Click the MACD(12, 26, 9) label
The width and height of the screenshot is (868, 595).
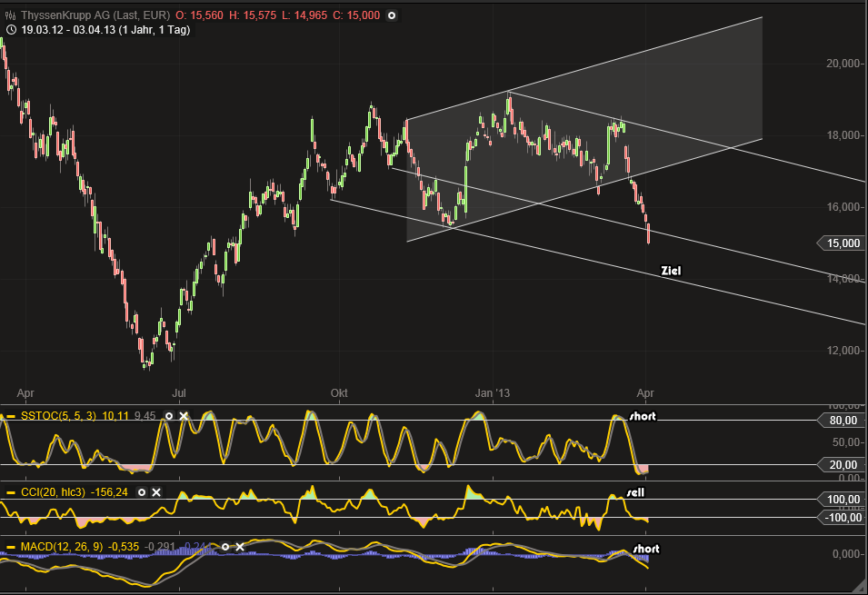[x=62, y=547]
